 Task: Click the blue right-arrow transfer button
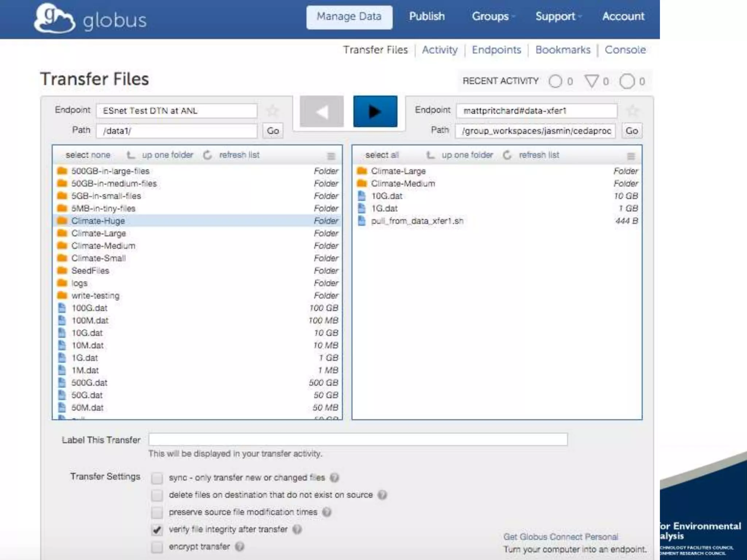(375, 112)
